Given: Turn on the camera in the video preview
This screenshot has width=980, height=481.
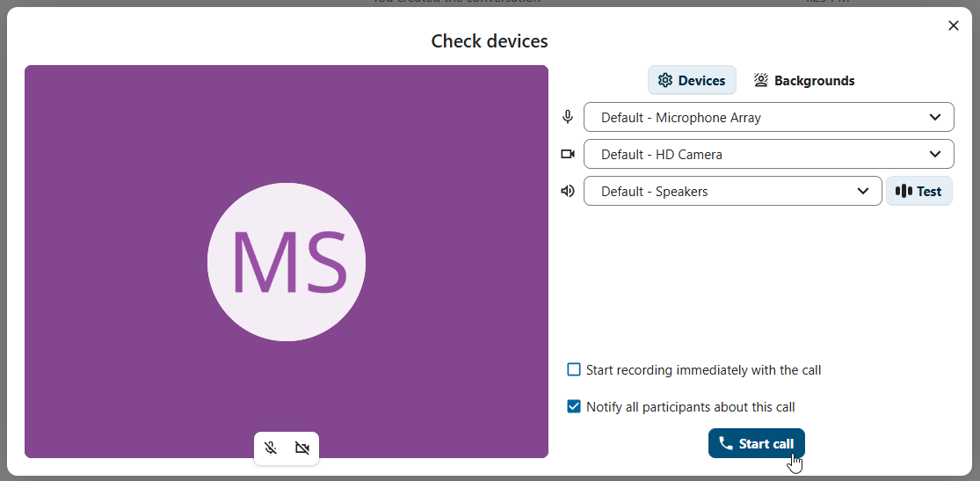Looking at the screenshot, I should tap(302, 448).
